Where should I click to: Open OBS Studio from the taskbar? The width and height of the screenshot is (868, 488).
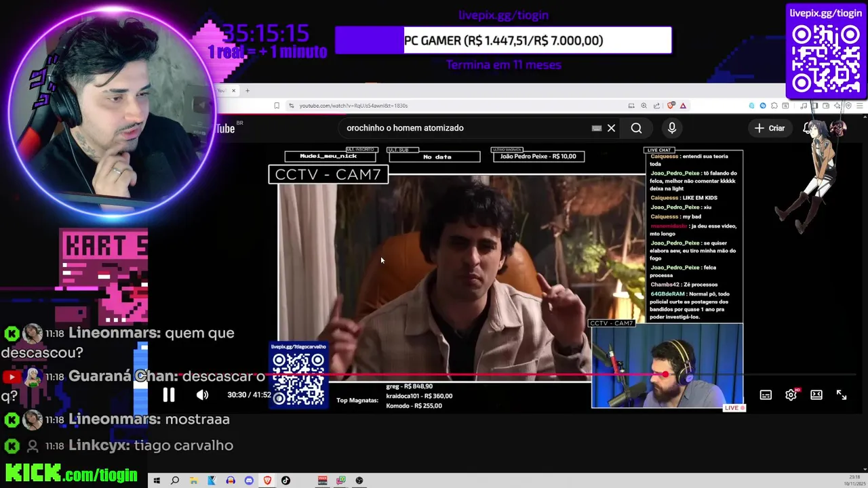point(359,481)
